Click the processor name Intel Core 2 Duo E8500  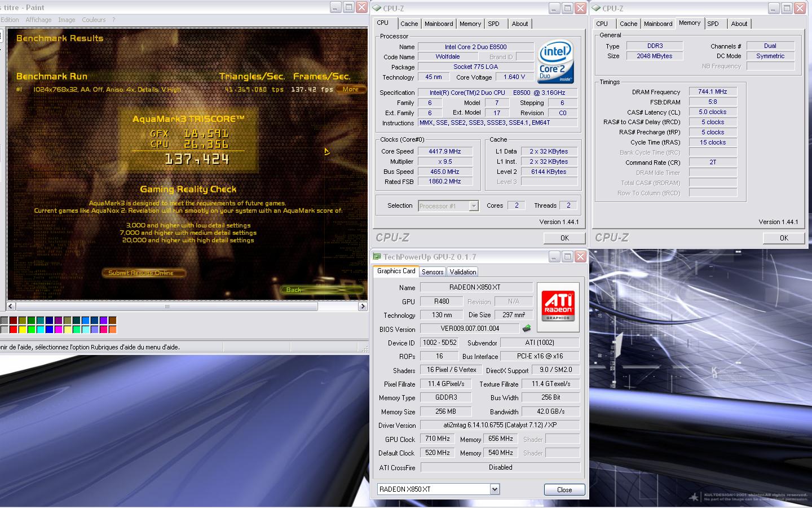tap(475, 47)
